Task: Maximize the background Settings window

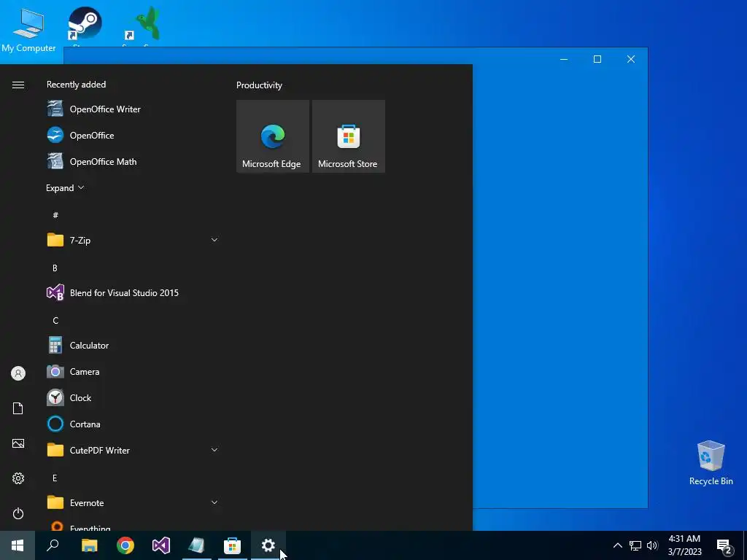Action: 597,59
